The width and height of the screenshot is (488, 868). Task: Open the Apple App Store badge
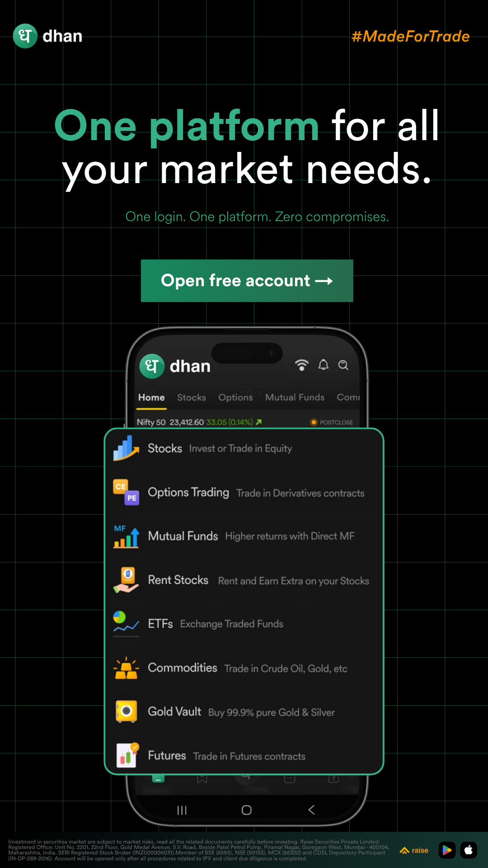tap(469, 850)
